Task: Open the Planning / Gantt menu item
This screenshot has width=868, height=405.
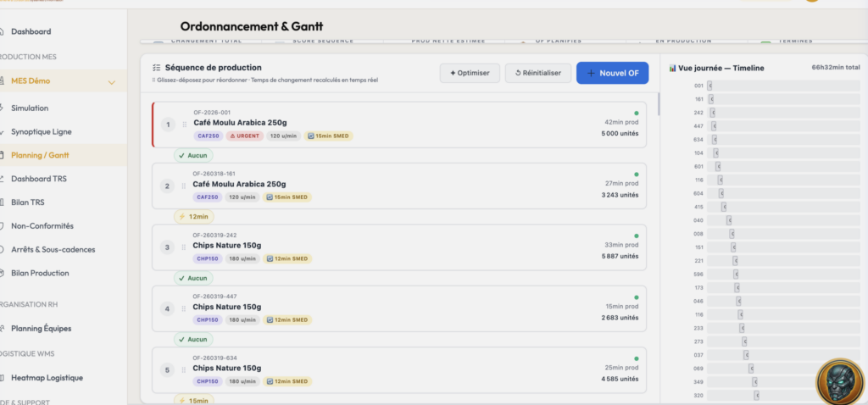Action: pyautogui.click(x=40, y=155)
